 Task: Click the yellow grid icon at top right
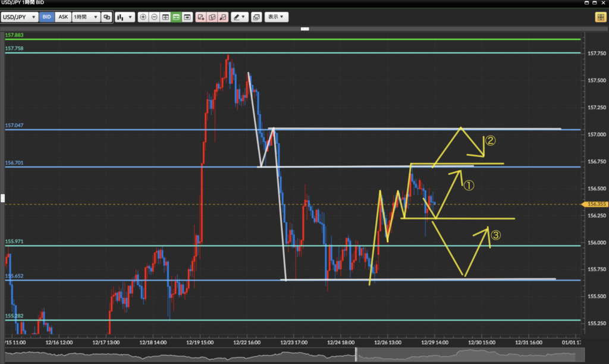pos(600,17)
